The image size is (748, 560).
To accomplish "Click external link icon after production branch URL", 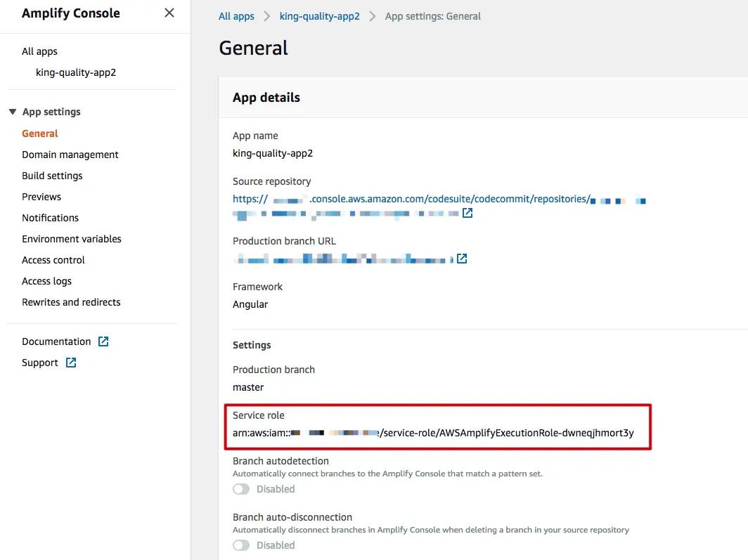I will point(462,259).
